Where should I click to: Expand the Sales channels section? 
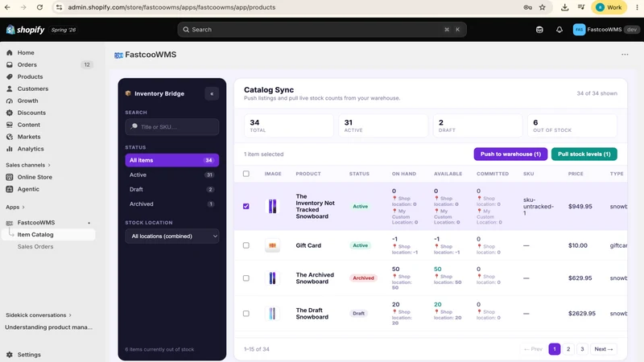pos(28,165)
